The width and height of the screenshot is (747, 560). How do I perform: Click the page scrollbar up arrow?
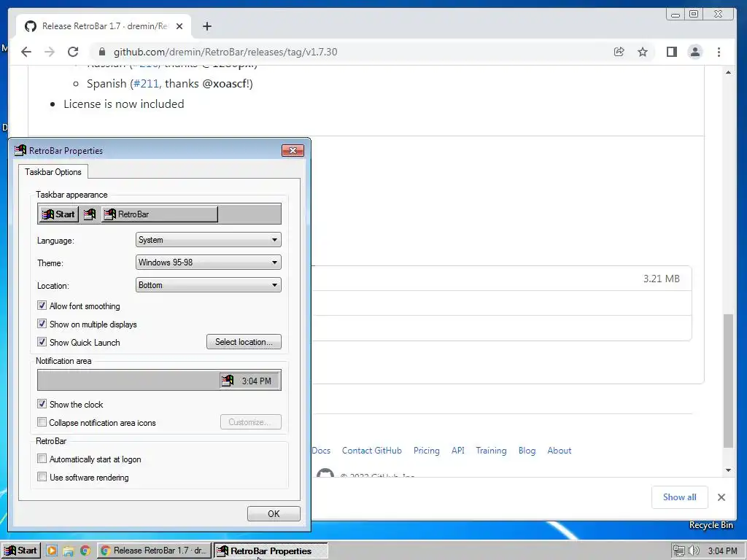pos(728,72)
